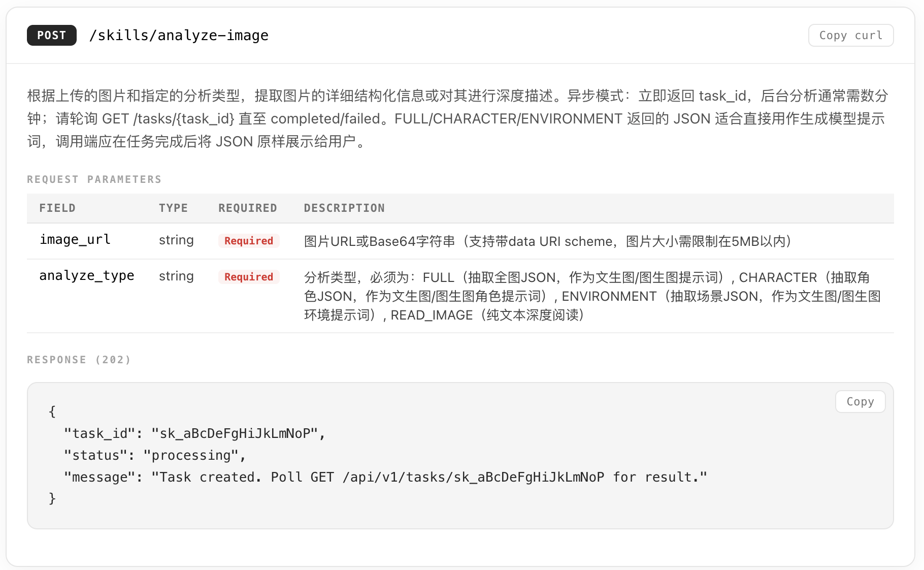
Task: Click the analyze_type field name
Action: tap(87, 276)
